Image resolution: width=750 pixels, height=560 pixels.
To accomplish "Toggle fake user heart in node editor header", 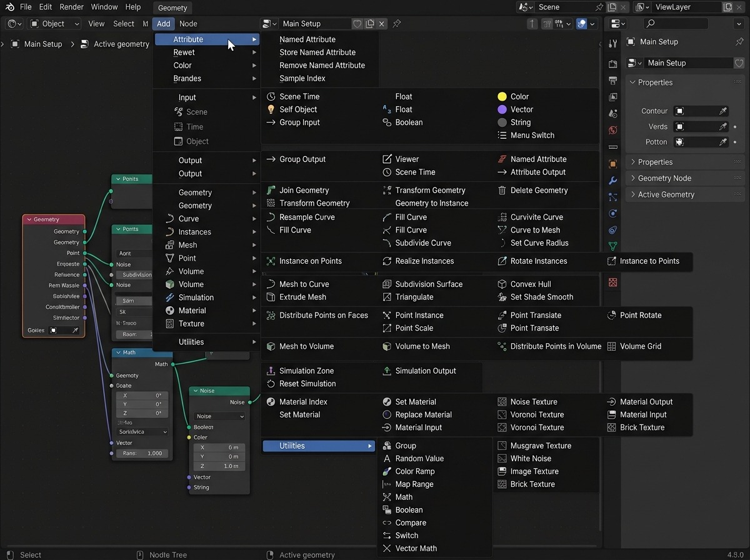I will point(357,24).
